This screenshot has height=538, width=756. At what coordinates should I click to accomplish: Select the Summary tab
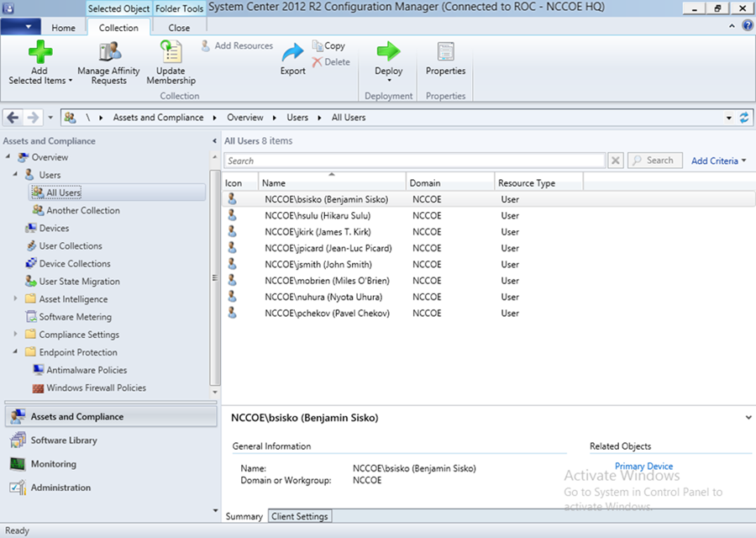(244, 516)
